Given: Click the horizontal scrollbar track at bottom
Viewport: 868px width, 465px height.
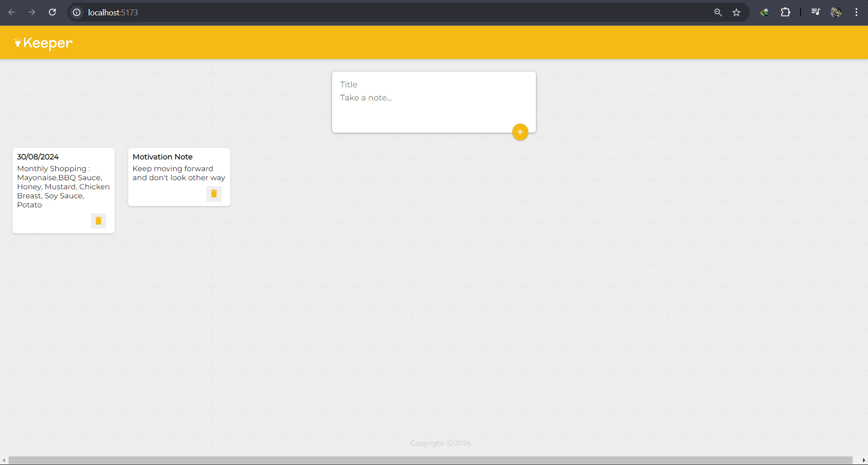Looking at the screenshot, I should point(430,460).
